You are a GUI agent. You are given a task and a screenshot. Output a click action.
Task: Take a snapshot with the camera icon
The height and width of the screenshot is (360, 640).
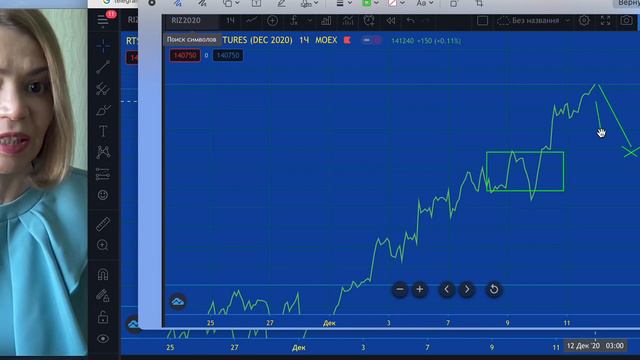(x=627, y=20)
